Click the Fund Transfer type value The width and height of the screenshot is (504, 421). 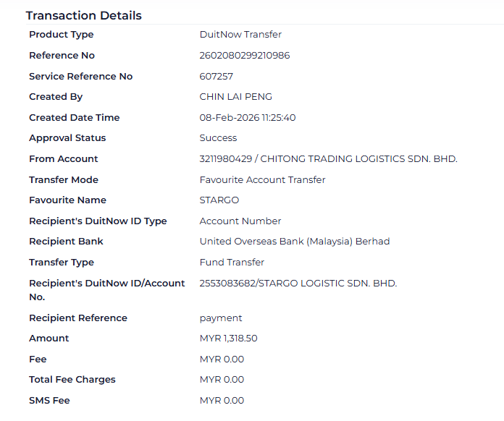[232, 263]
